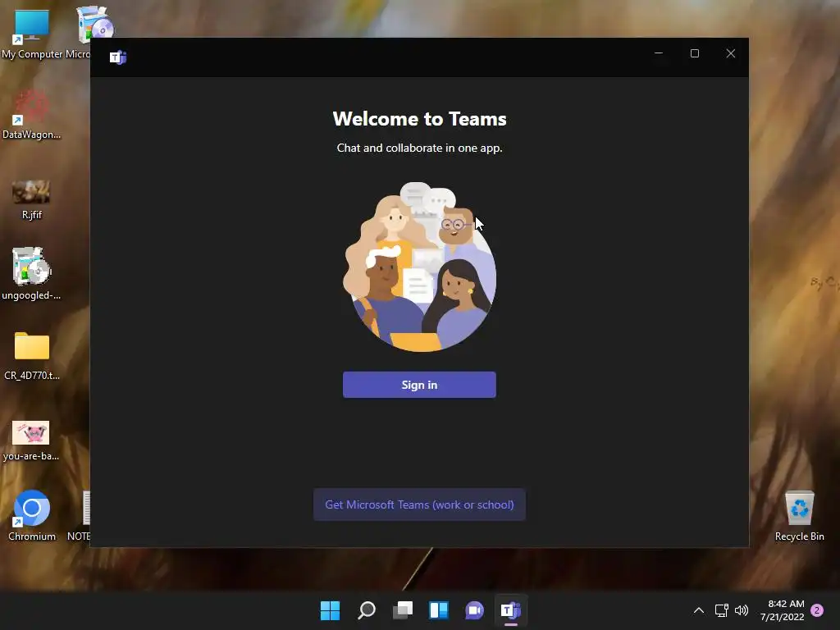Viewport: 840px width, 630px height.
Task: Select Chromium shortcut on desktop
Action: pyautogui.click(x=32, y=515)
